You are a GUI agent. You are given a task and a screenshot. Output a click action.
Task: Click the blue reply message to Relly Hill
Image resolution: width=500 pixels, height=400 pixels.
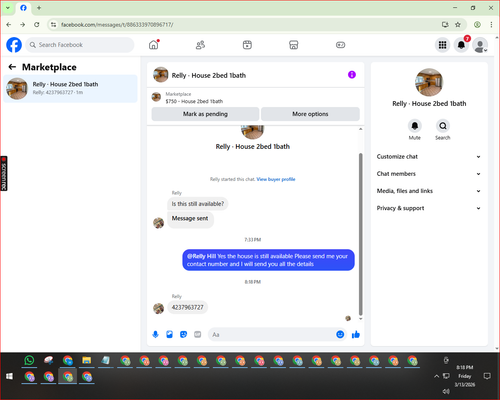(x=268, y=260)
